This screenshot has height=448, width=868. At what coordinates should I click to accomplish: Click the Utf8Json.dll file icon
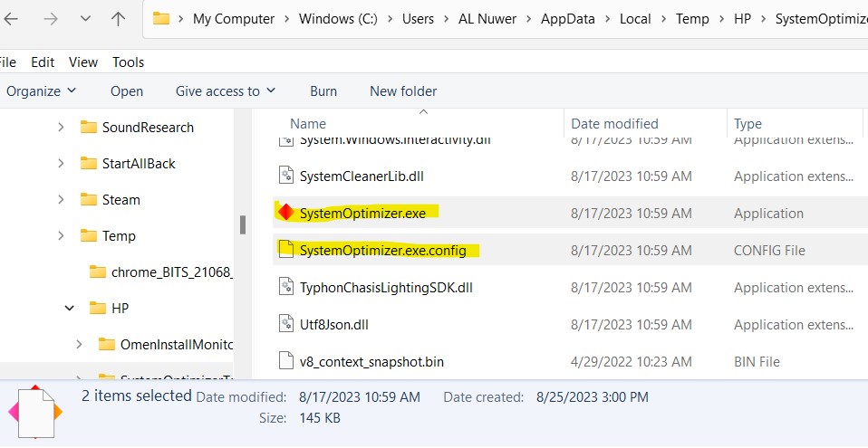click(286, 324)
